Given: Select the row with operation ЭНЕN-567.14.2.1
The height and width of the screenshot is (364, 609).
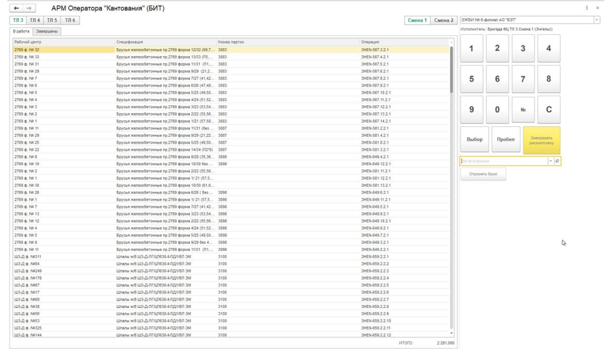Looking at the screenshot, I should 231,121.
